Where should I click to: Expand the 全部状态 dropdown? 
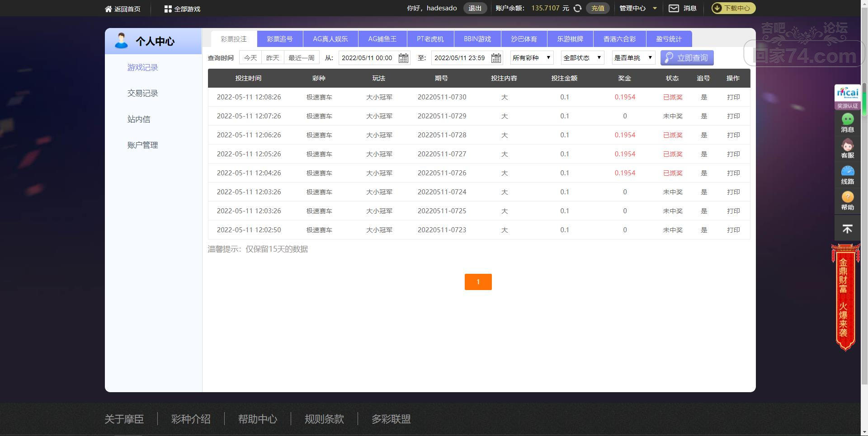tap(582, 58)
